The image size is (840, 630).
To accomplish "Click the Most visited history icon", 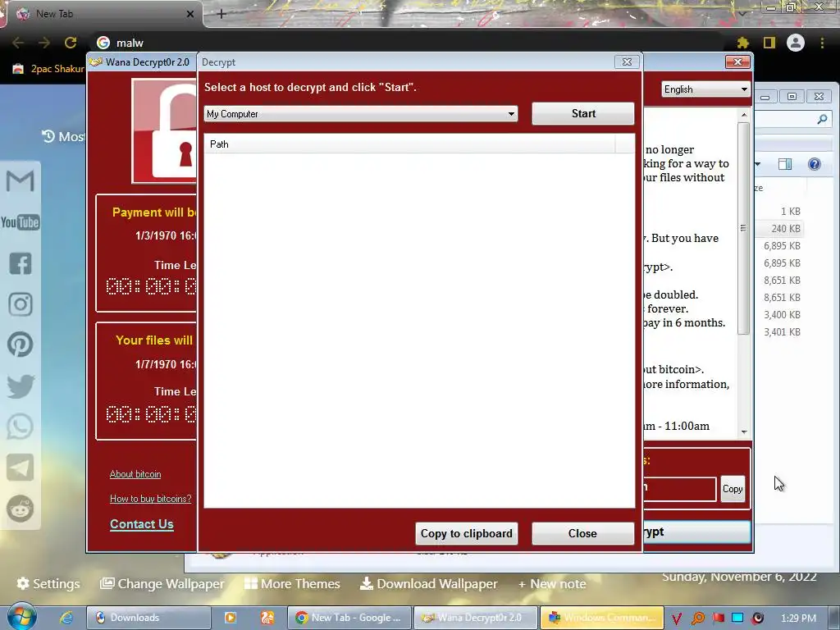I will [48, 137].
